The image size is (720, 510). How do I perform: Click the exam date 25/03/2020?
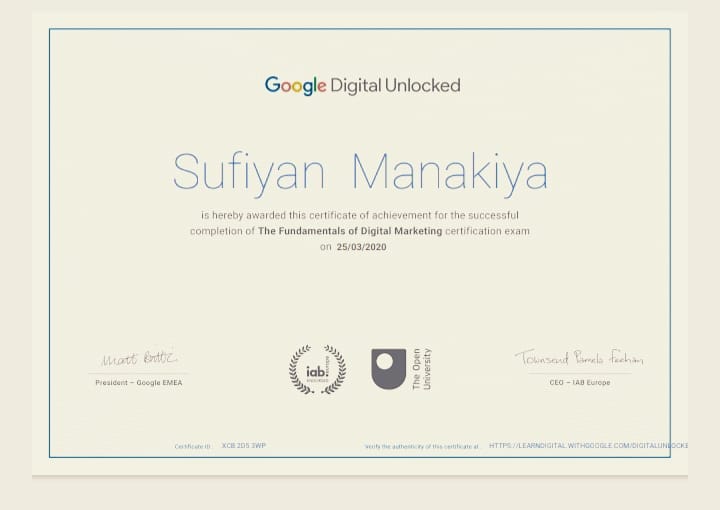pyautogui.click(x=361, y=247)
